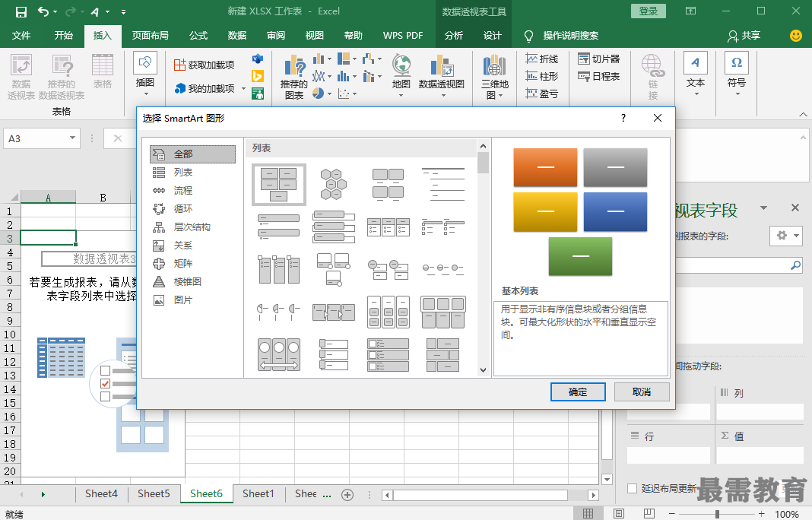Screen dimensions: 812x520
Task: Open the 符号 symbols group
Action: pyautogui.click(x=737, y=75)
